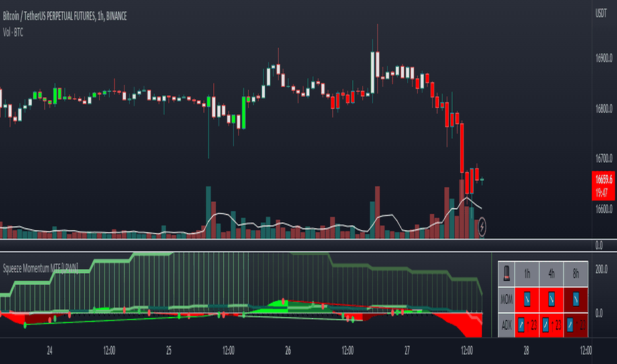This screenshot has width=617, height=364.
Task: Select the 4h column header in the table
Action: point(551,274)
